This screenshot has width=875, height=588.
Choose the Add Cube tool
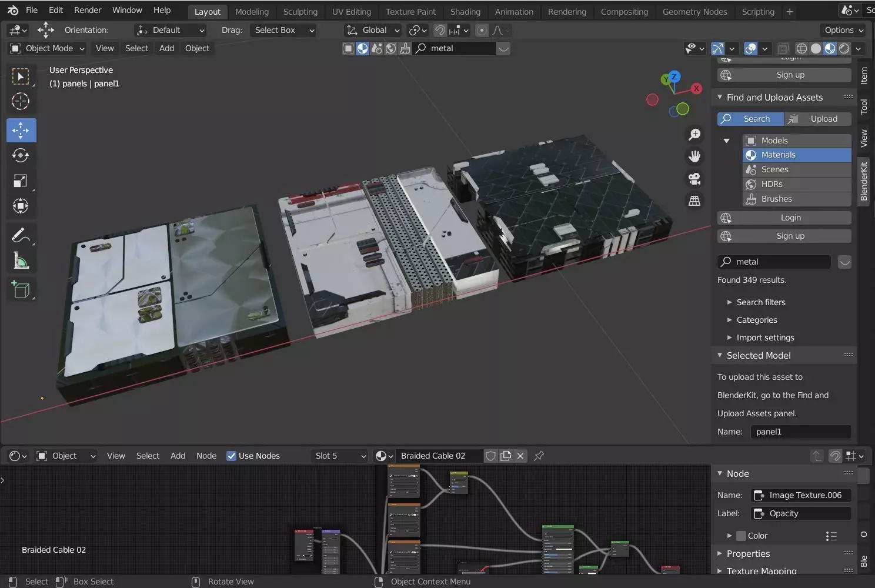click(x=21, y=289)
